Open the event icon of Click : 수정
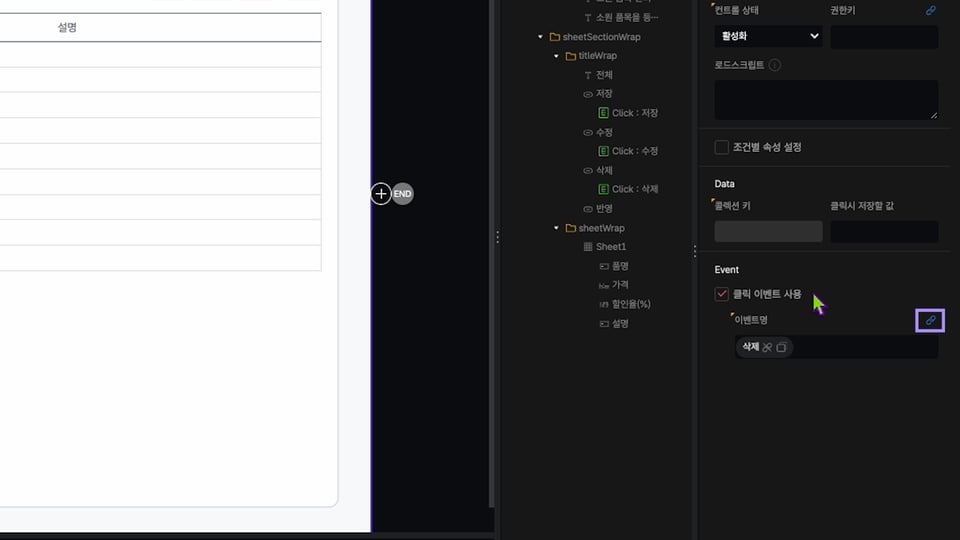 (x=603, y=151)
